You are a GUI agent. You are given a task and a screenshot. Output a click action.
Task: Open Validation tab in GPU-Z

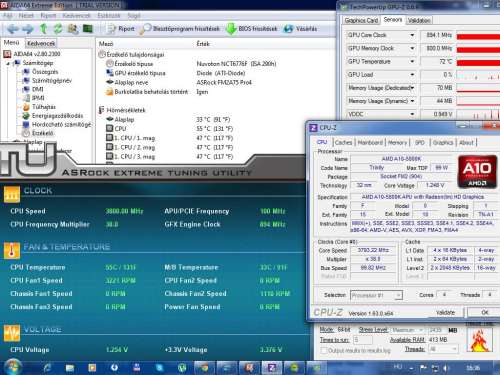click(x=419, y=20)
